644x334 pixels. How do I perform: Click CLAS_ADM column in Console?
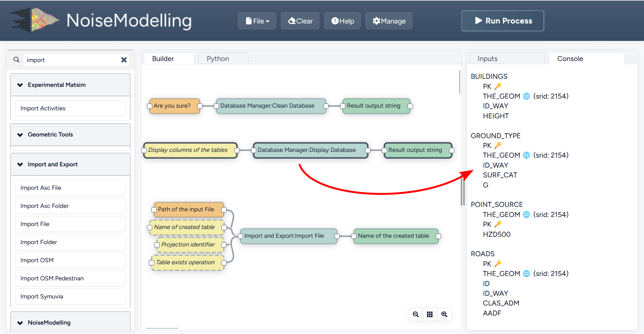[x=501, y=303]
